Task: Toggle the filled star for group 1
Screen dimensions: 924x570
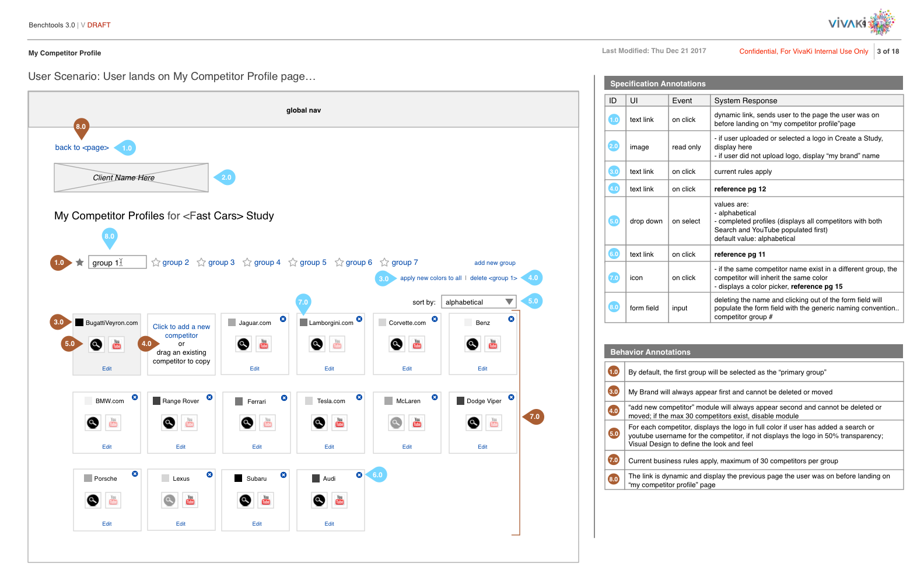Action: tap(80, 263)
